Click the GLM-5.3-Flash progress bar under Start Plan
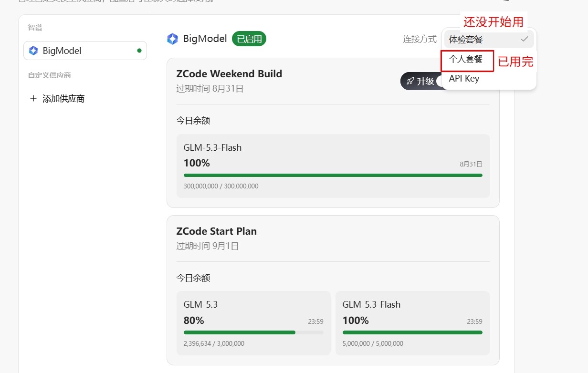Viewport: 588px width, 373px height. coord(412,332)
